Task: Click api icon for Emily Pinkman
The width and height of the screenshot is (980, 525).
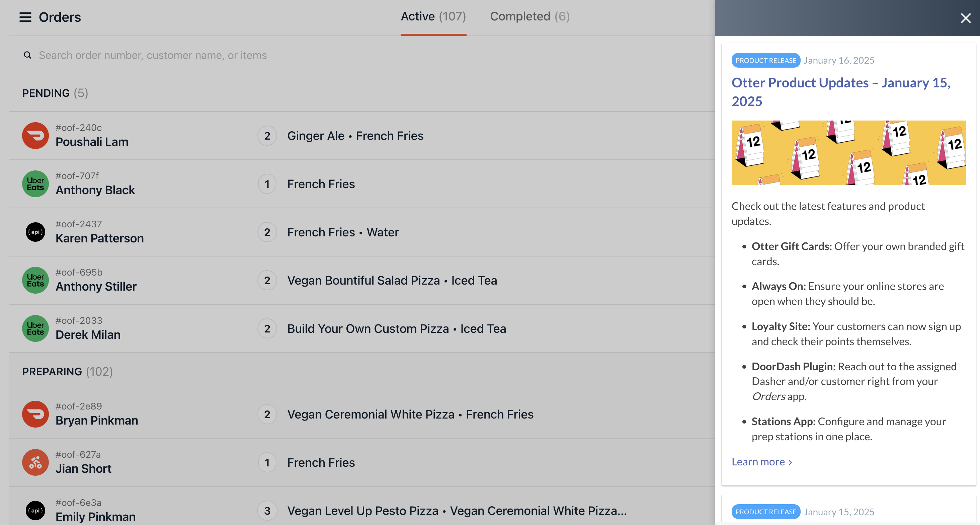Action: pyautogui.click(x=35, y=511)
